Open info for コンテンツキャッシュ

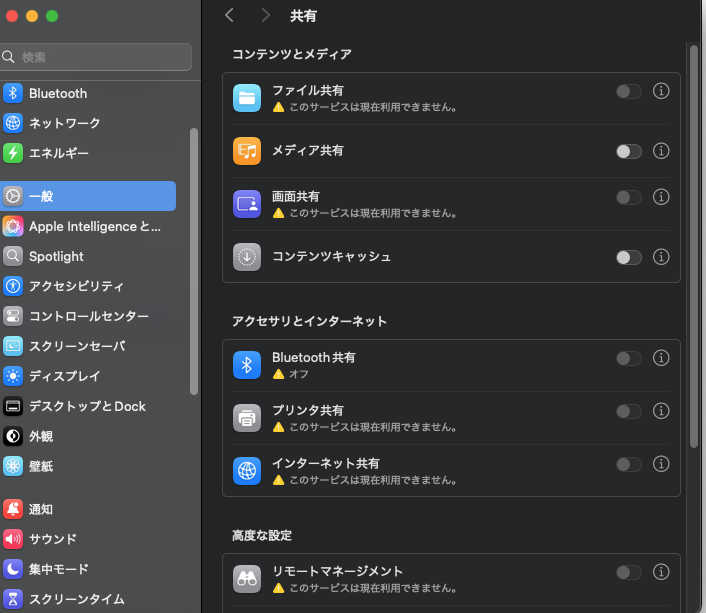pyautogui.click(x=661, y=257)
